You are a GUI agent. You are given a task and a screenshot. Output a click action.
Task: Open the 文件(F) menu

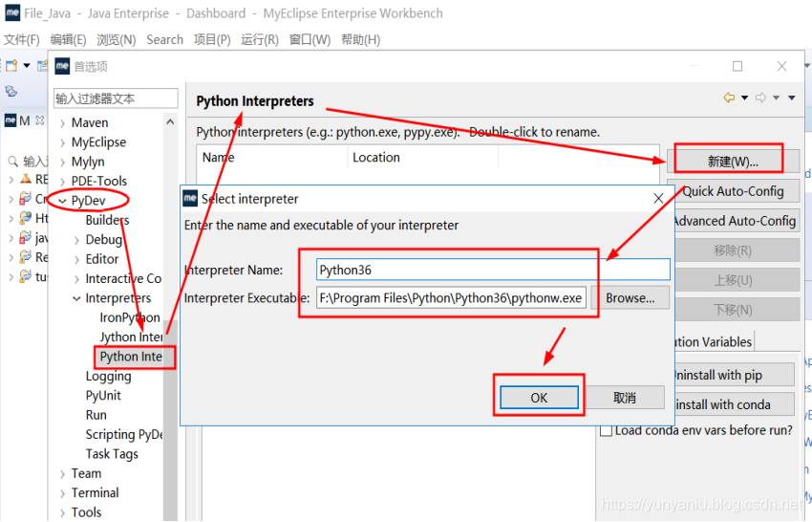pos(21,40)
